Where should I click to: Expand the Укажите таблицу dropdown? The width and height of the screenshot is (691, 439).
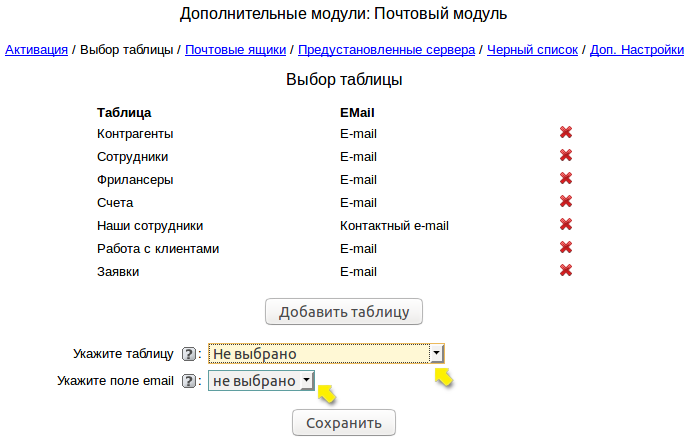point(436,353)
